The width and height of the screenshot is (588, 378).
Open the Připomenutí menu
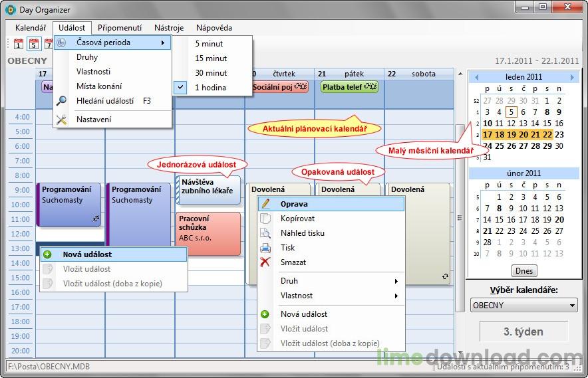[x=120, y=28]
